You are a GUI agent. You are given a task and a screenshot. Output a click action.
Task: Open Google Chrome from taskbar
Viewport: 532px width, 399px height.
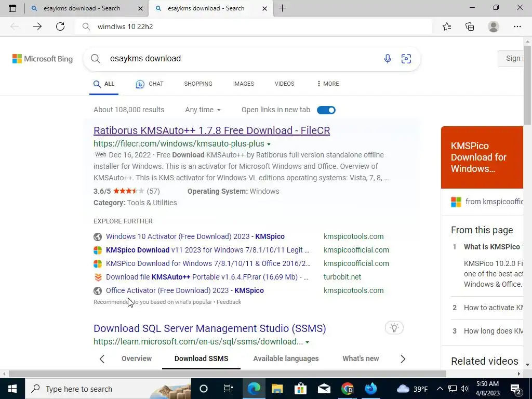point(347,389)
